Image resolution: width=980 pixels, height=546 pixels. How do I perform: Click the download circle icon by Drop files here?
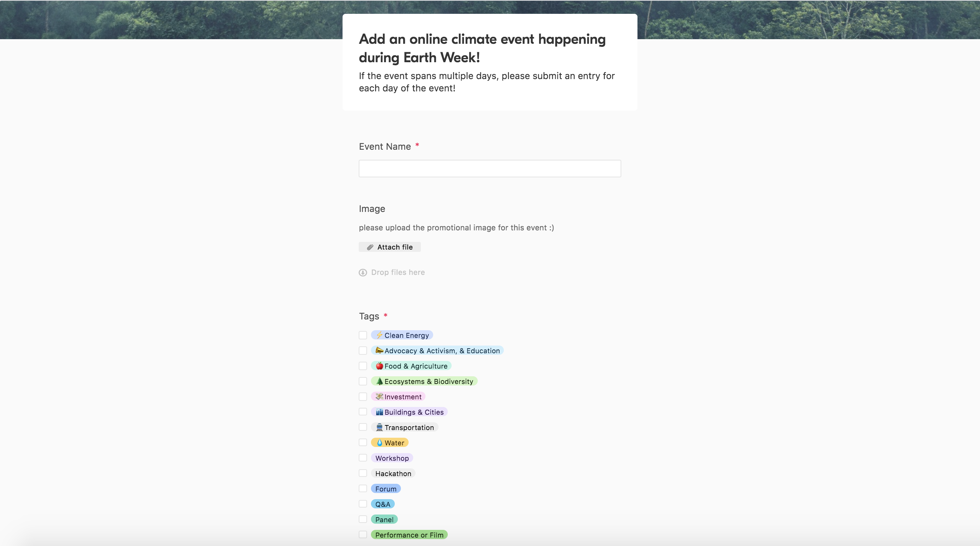363,273
